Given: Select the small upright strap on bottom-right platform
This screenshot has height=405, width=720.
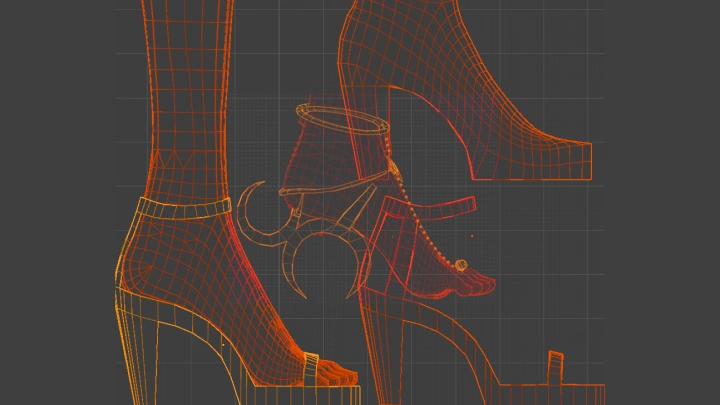Looking at the screenshot, I should click(x=555, y=368).
